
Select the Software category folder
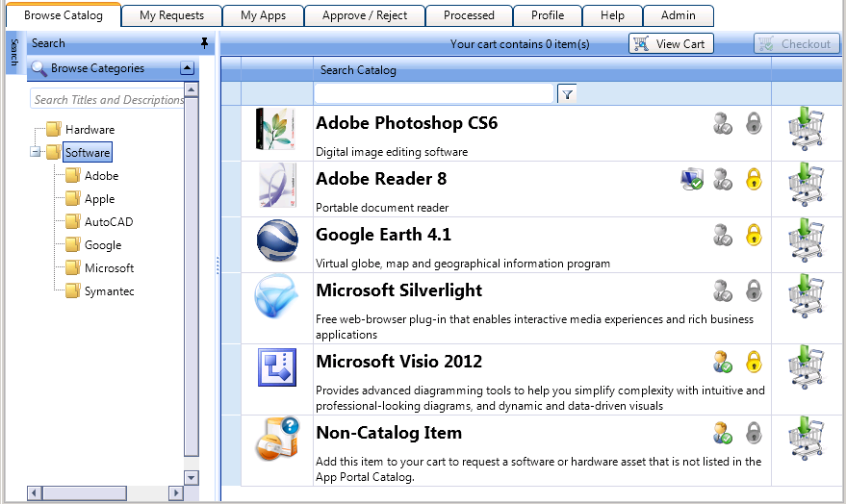88,153
